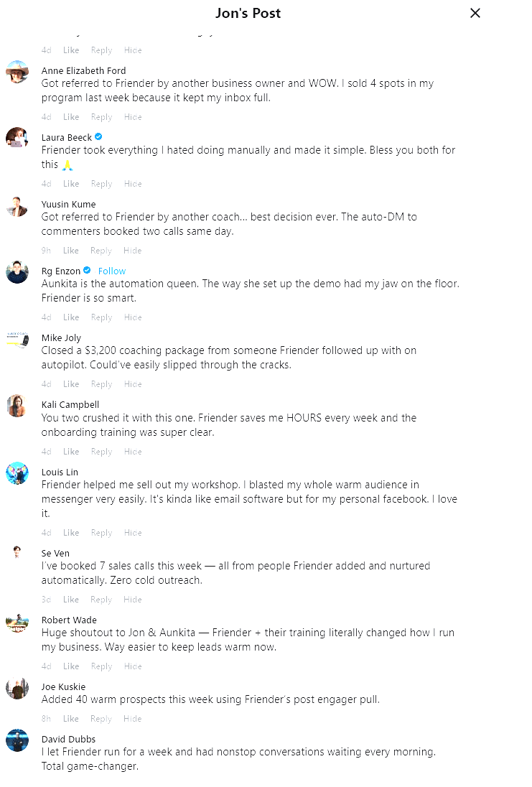
Task: Reply to Joe Kuskie's comment
Action: [101, 719]
